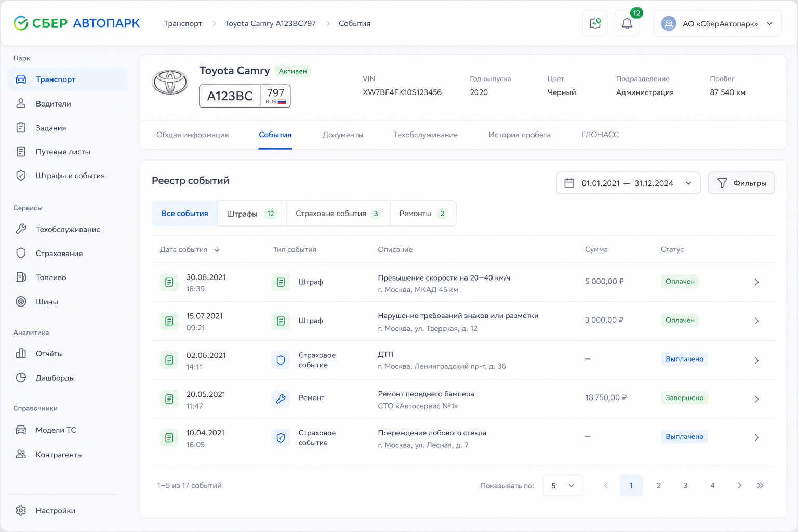Expand the ДТП insurance event row chevron
Image resolution: width=798 pixels, height=532 pixels.
click(756, 360)
